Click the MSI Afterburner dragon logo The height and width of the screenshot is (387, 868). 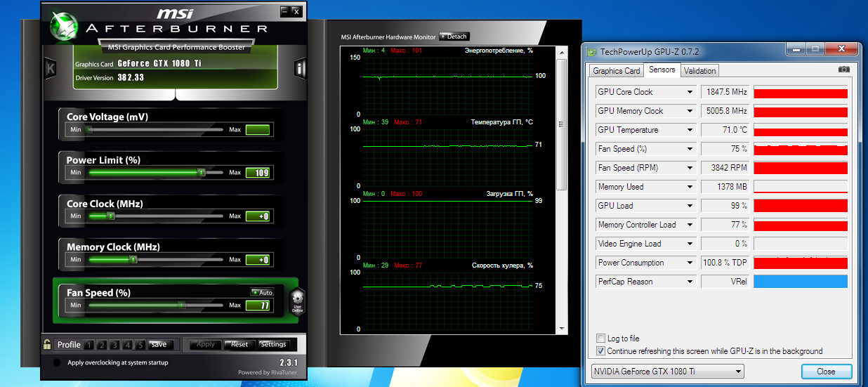point(64,27)
